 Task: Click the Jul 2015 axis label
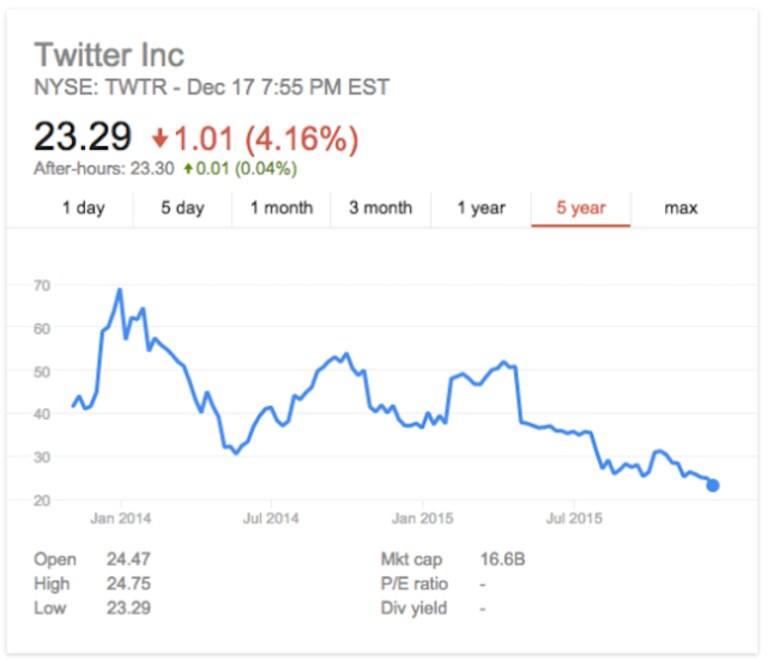tap(574, 518)
